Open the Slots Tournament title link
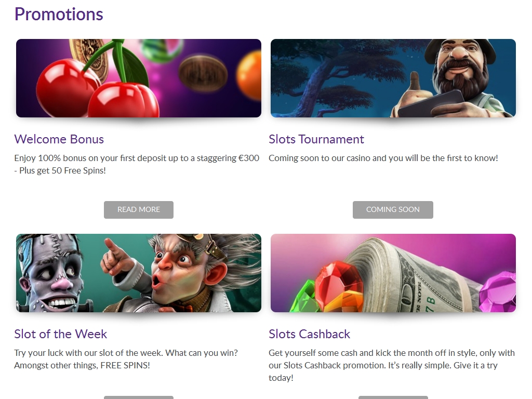 coord(316,139)
